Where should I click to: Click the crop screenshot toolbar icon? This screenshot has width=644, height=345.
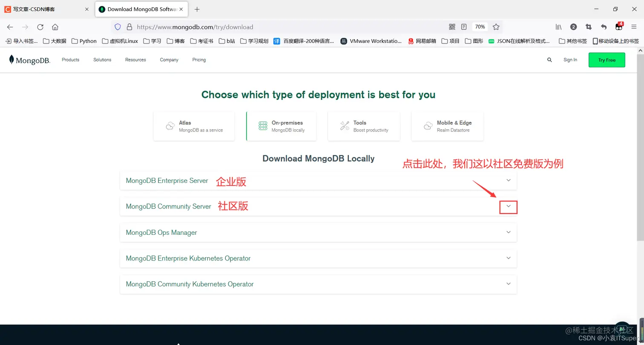(589, 27)
